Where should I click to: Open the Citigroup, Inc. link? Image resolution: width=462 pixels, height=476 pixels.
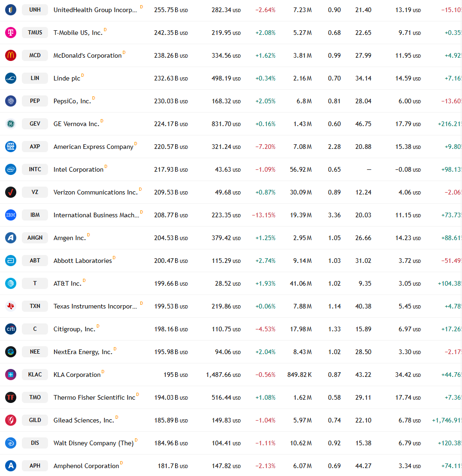(75, 329)
